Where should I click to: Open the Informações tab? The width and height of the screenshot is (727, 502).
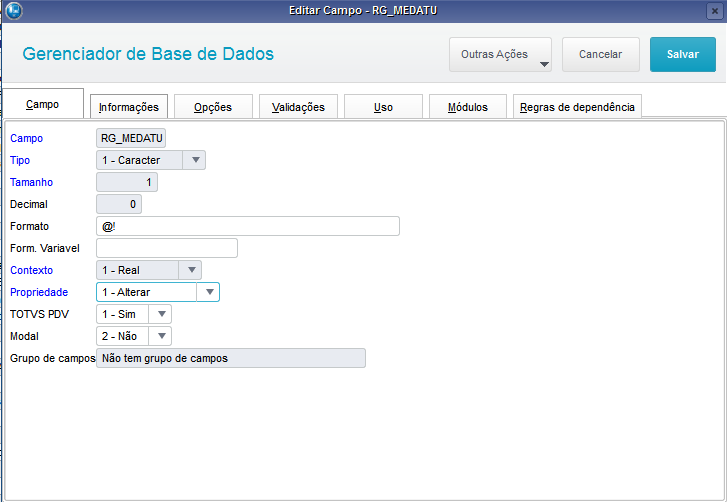click(128, 107)
